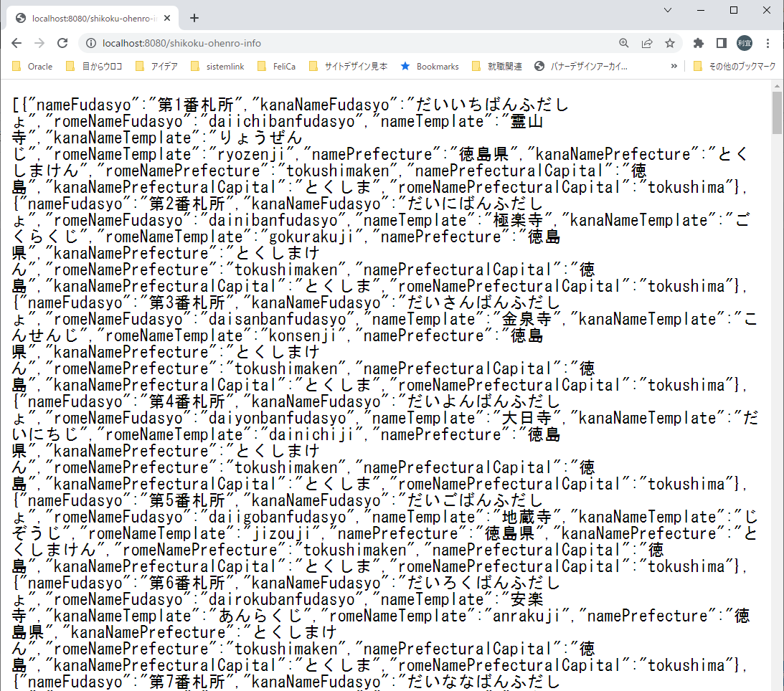Open the share icon in address bar
The height and width of the screenshot is (691, 784).
[x=647, y=43]
